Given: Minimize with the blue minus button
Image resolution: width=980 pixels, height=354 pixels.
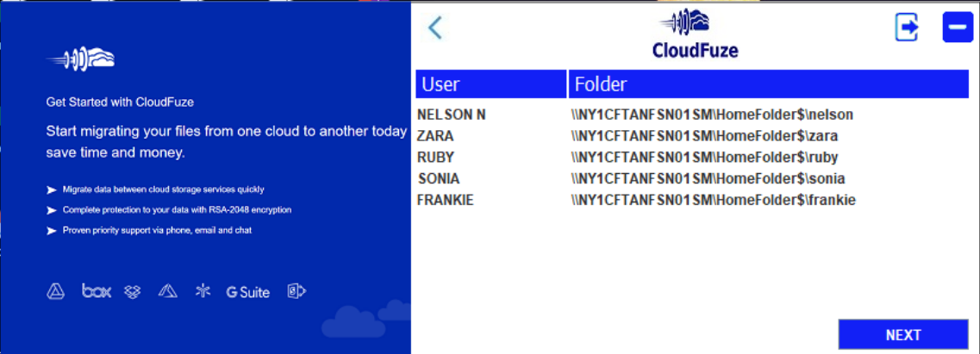Looking at the screenshot, I should pyautogui.click(x=958, y=28).
